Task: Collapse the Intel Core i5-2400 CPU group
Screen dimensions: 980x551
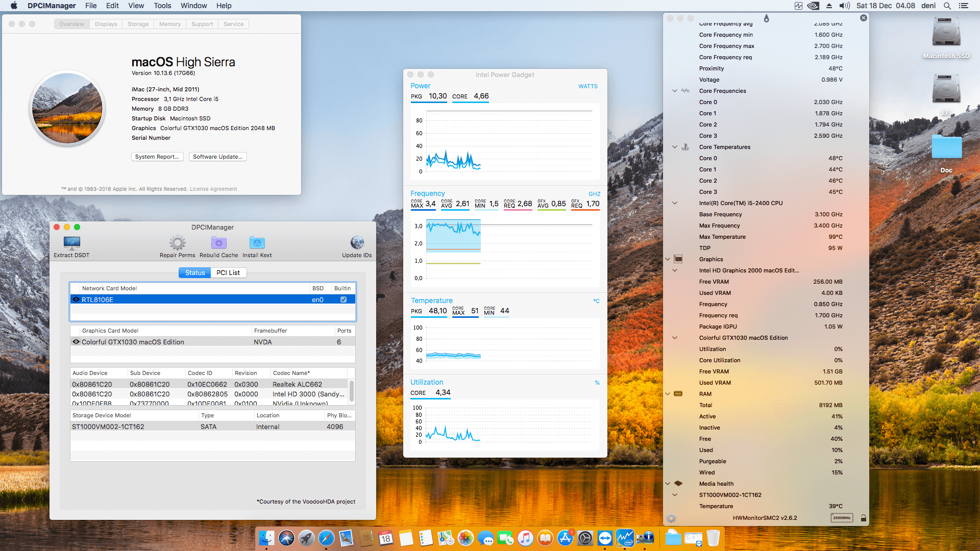Action: 675,203
